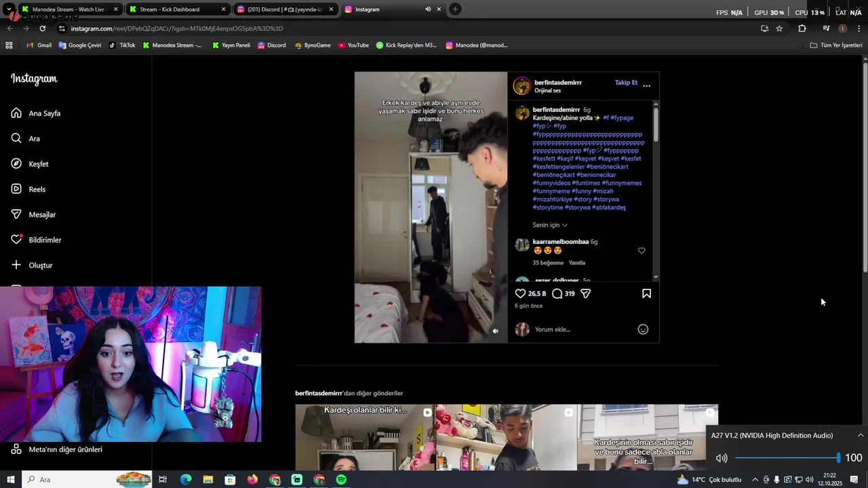868x488 pixels.
Task: Open the weather widget 14°C Çok bulutlu
Action: point(709,480)
